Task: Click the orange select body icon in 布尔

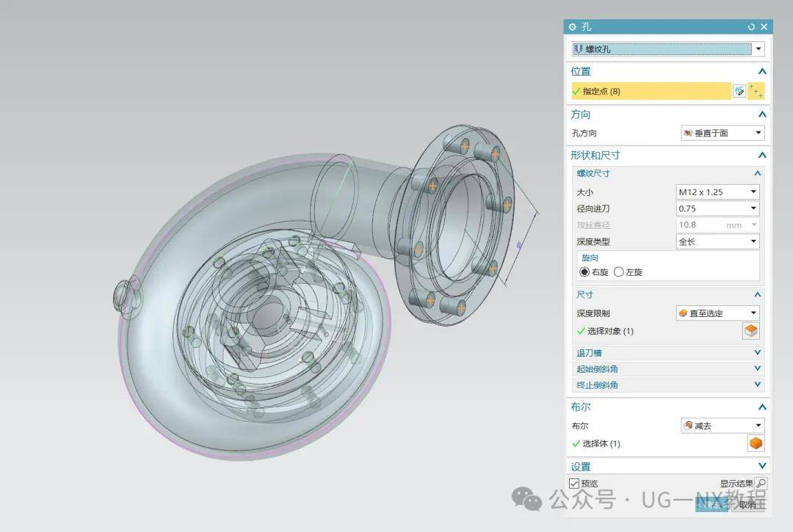Action: click(756, 443)
